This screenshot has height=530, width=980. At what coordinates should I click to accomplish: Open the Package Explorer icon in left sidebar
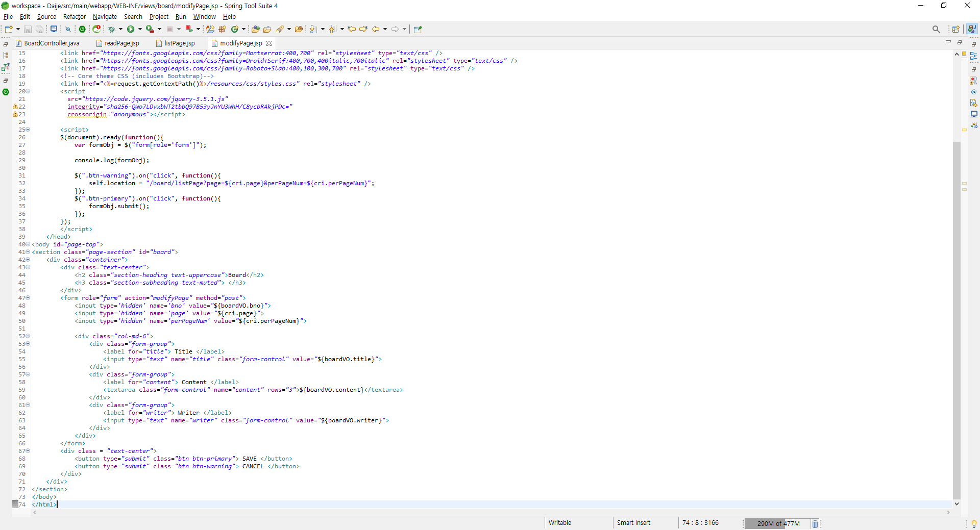6,55
